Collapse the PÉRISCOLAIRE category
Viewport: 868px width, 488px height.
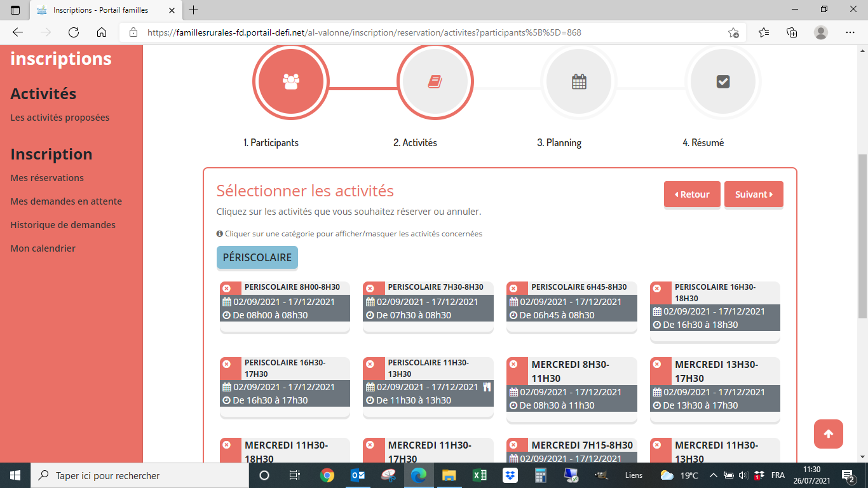tap(257, 257)
